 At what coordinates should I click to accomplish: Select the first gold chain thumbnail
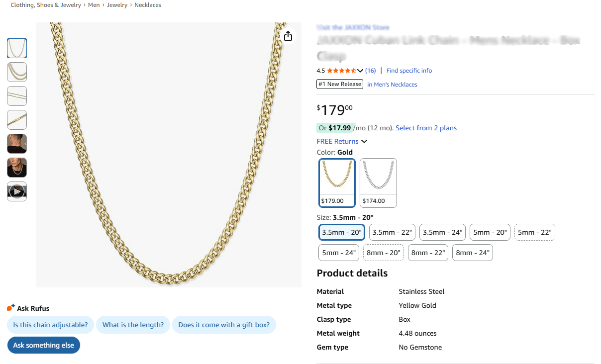point(17,48)
